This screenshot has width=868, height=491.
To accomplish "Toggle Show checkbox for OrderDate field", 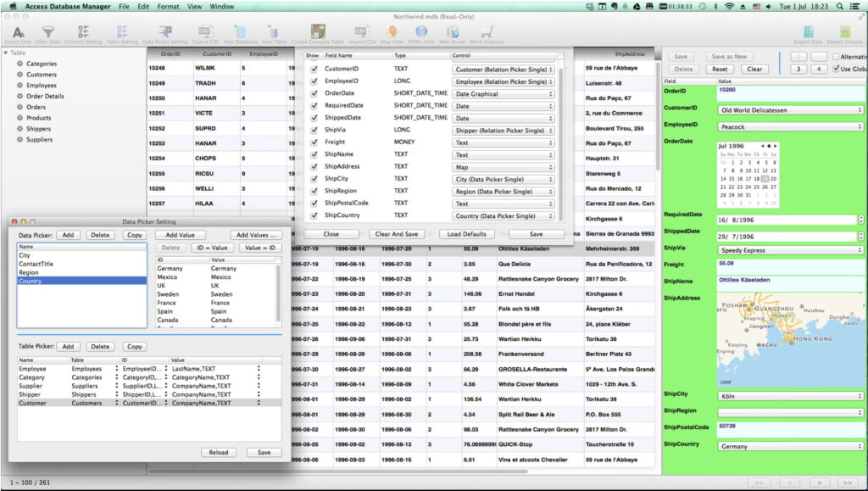I will [x=314, y=93].
